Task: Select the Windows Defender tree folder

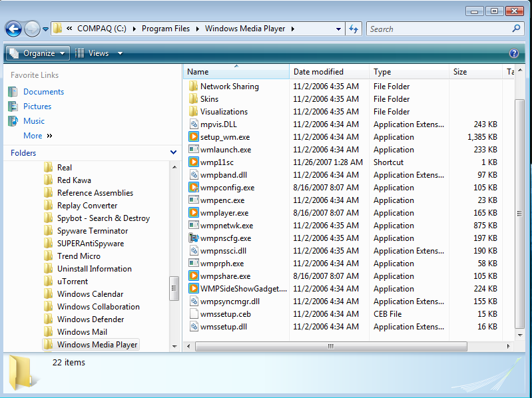Action: (91, 319)
